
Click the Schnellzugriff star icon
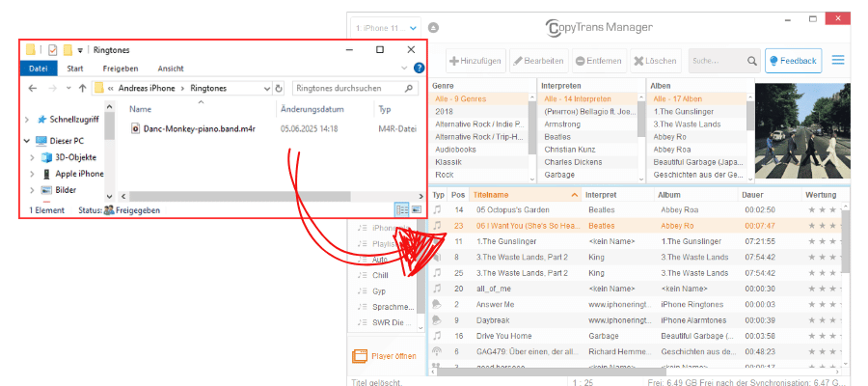[x=41, y=119]
